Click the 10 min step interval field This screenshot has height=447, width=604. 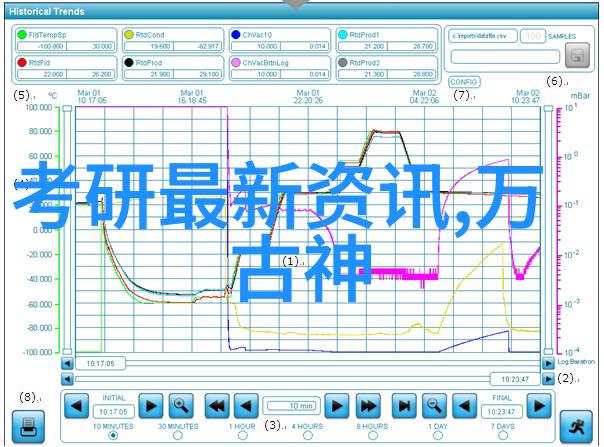click(x=292, y=406)
